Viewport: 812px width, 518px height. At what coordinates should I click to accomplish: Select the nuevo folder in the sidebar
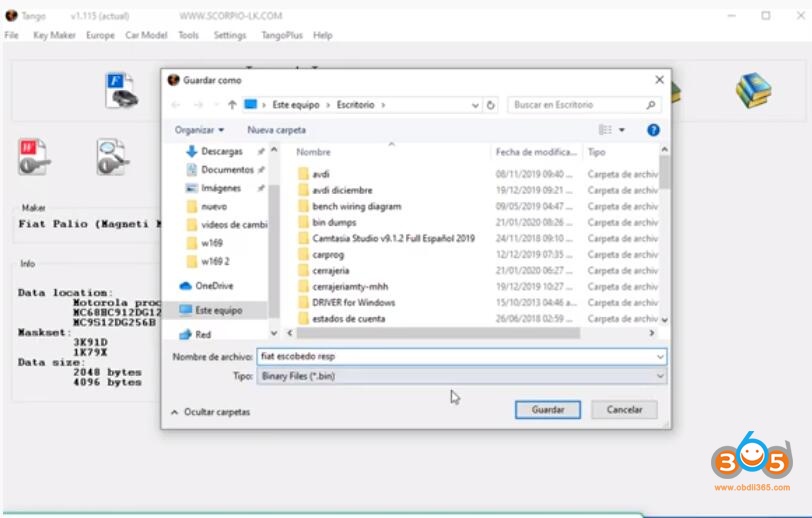pyautogui.click(x=213, y=206)
